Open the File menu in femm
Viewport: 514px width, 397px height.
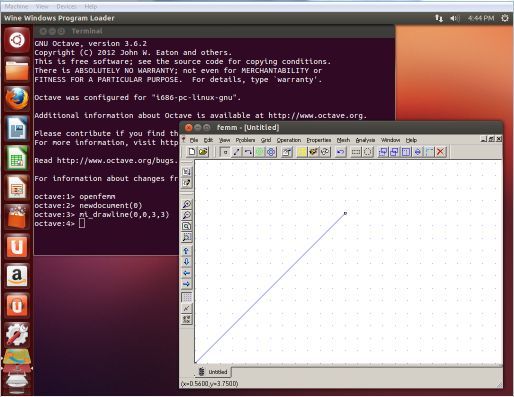pos(194,140)
